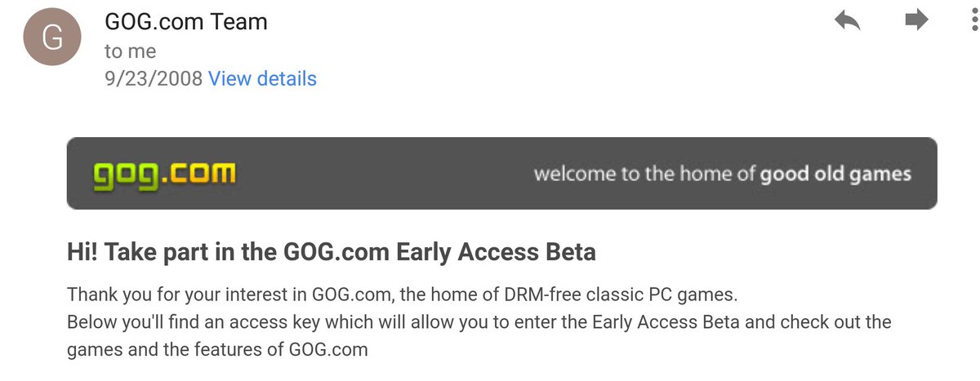Click the banner tagline 'welcome to the home of'
The width and height of the screenshot is (980, 381).
(645, 174)
